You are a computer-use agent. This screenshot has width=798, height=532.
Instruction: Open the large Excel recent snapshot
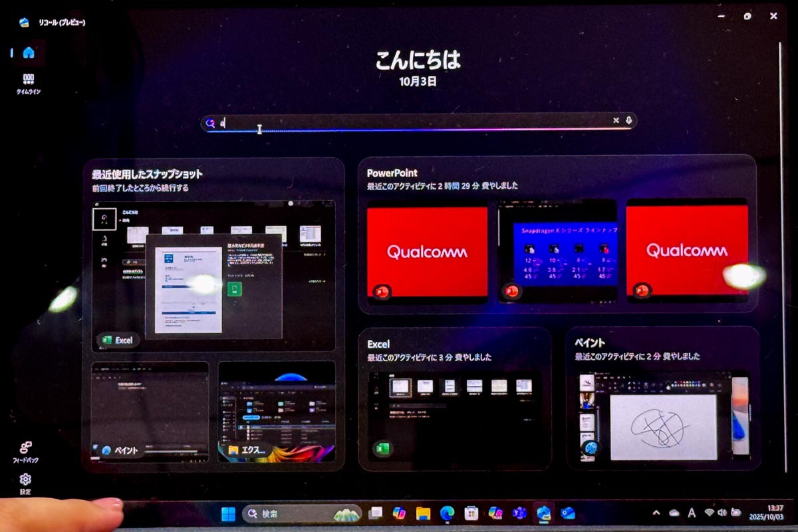tap(213, 275)
